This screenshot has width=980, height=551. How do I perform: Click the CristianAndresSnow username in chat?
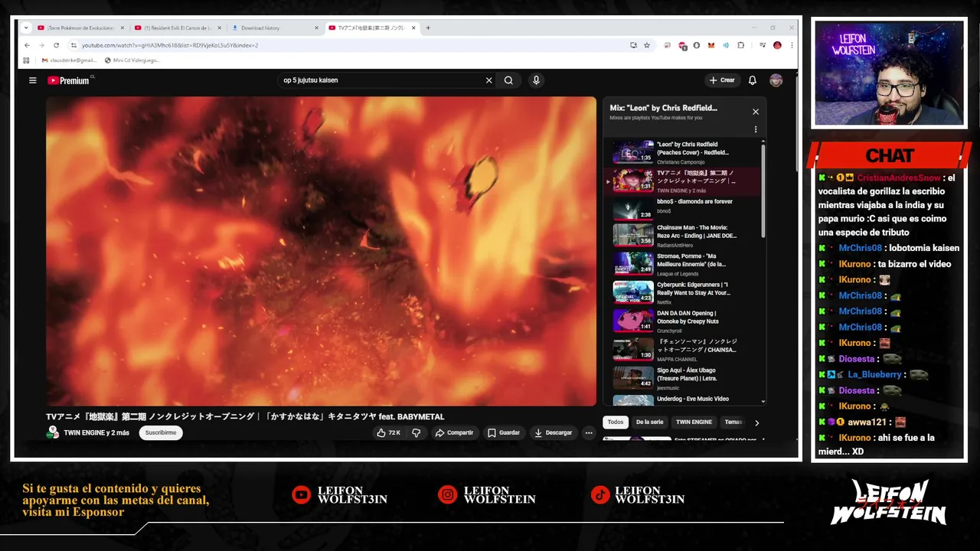click(899, 178)
